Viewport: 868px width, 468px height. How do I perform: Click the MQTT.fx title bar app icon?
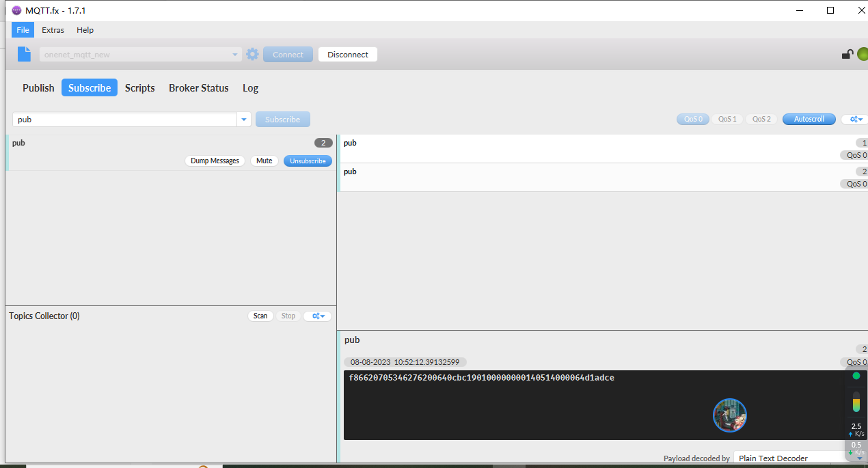pyautogui.click(x=17, y=10)
